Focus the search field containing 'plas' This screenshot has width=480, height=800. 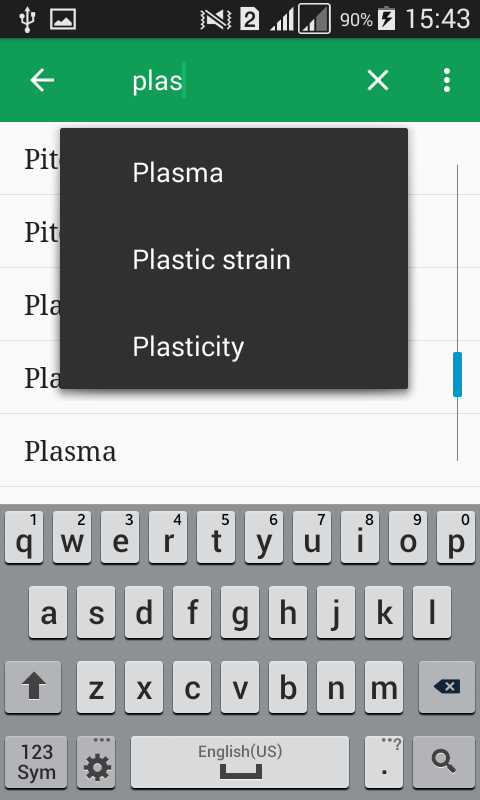pyautogui.click(x=240, y=80)
